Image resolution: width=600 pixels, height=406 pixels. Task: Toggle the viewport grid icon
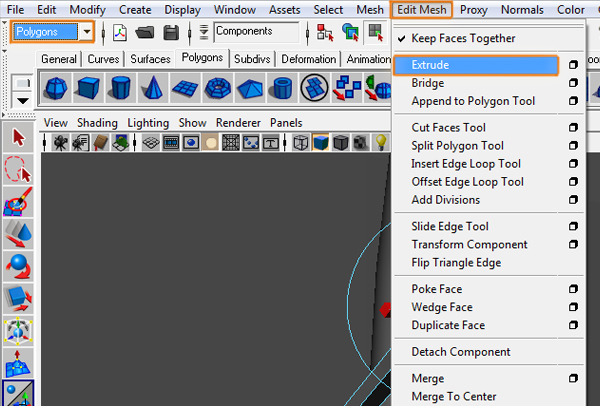coord(151,143)
